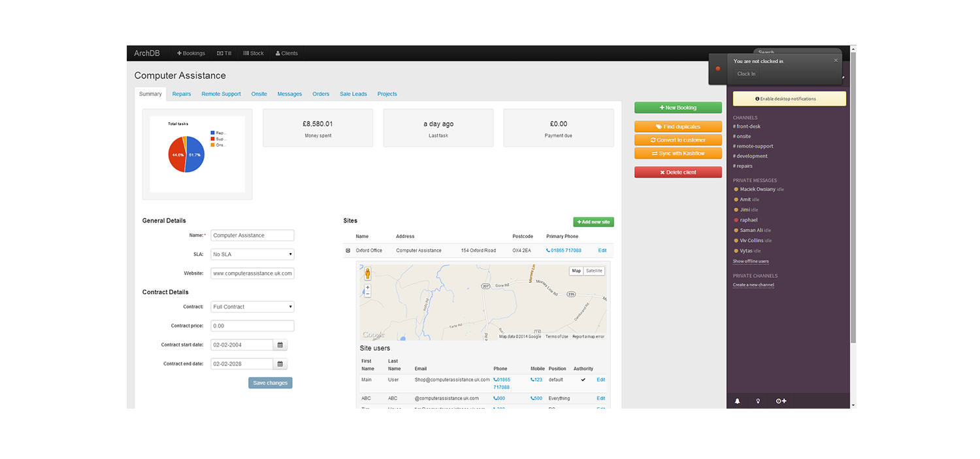Open Bookings from the top navigation bar

click(191, 53)
